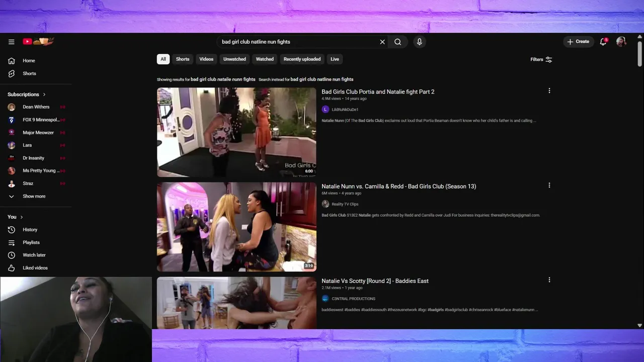
Task: Open Reality TV Clips channel avatar
Action: 326,204
